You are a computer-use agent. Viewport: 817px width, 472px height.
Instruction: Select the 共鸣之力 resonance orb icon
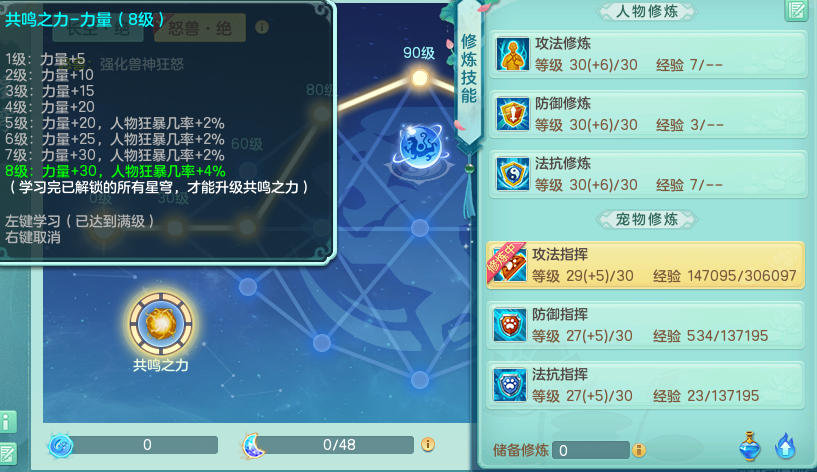[x=161, y=324]
